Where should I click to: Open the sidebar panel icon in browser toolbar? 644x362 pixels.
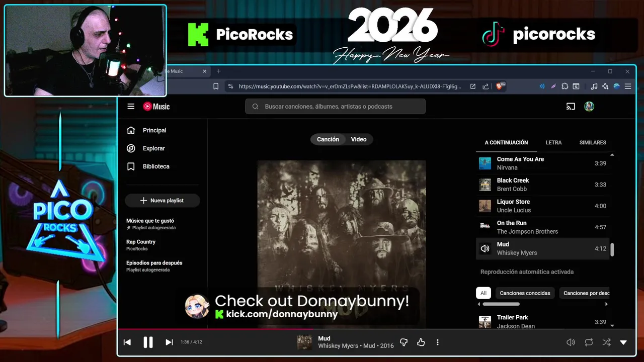pyautogui.click(x=576, y=86)
